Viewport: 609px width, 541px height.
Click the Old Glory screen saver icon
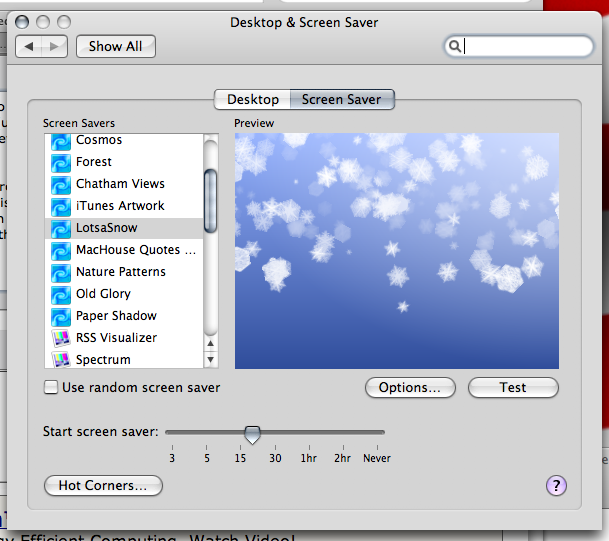pyautogui.click(x=61, y=295)
